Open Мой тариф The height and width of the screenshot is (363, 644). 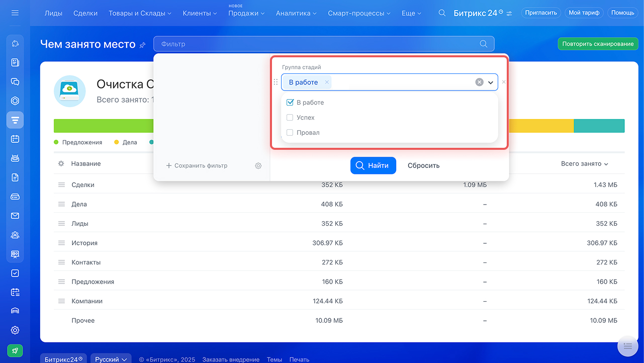pyautogui.click(x=584, y=13)
